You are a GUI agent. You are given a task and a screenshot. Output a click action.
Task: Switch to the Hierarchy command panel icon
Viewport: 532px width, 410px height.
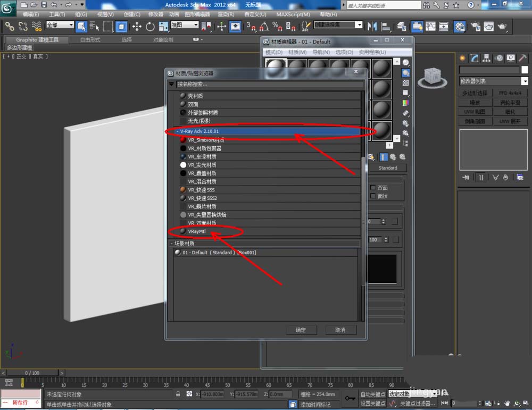tap(487, 58)
